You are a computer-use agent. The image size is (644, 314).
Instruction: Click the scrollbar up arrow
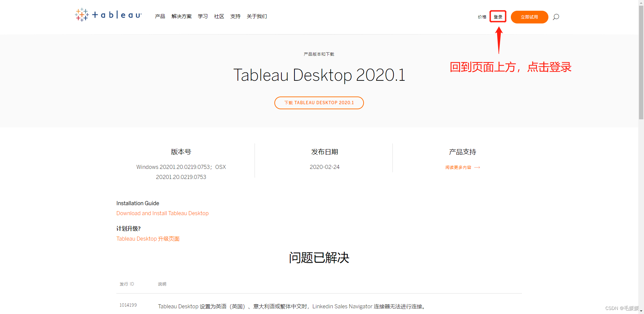(641, 2)
